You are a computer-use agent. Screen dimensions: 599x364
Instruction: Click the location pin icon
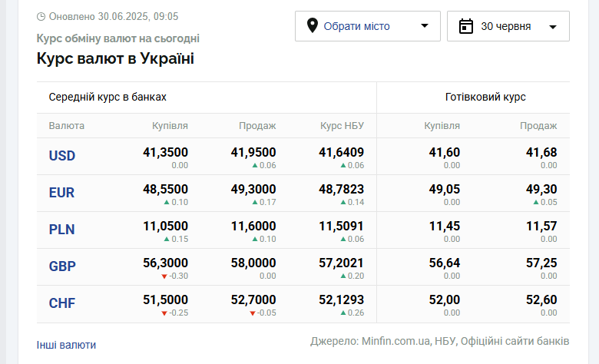pyautogui.click(x=312, y=25)
